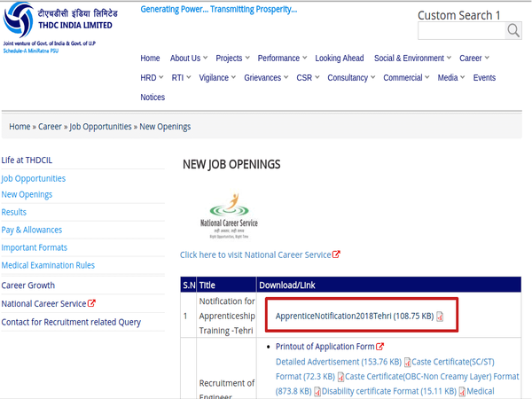Expand the Commercial dropdown menu
The width and height of the screenshot is (532, 399).
[406, 78]
